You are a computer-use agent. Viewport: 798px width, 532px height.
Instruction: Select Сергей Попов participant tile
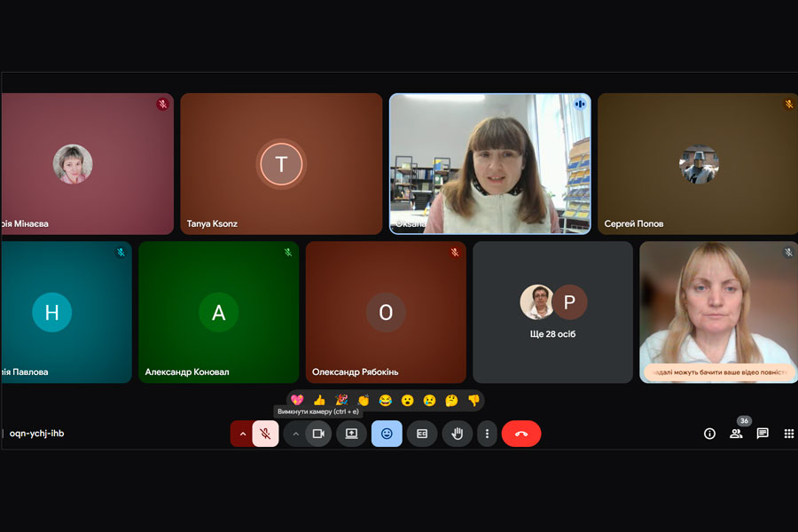click(698, 164)
